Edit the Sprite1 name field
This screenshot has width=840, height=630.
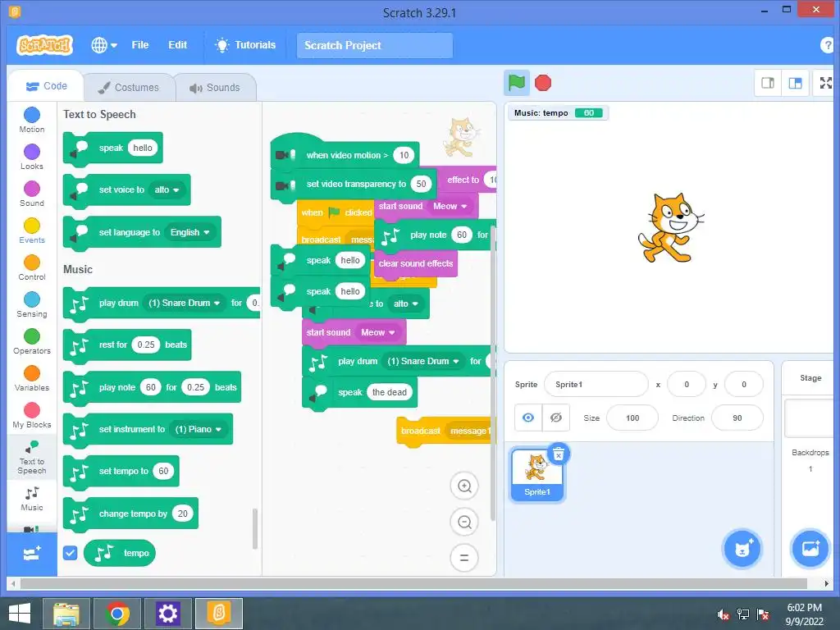coord(596,384)
